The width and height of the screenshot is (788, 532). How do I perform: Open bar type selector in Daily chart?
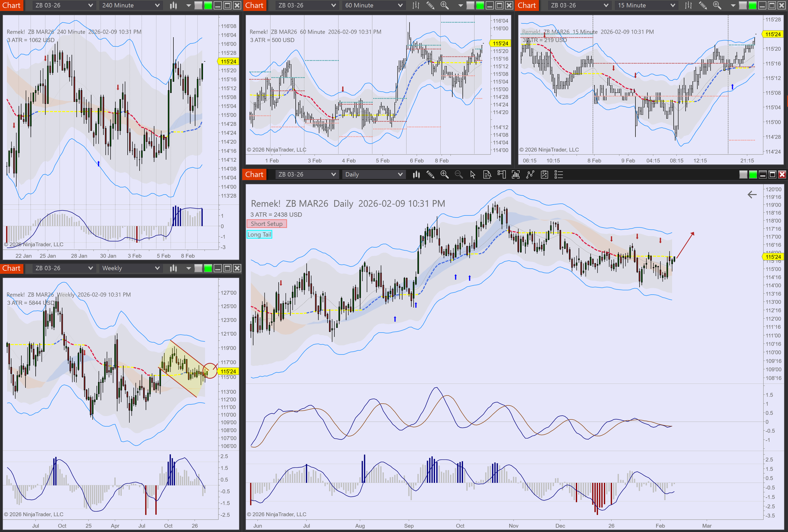coord(416,175)
